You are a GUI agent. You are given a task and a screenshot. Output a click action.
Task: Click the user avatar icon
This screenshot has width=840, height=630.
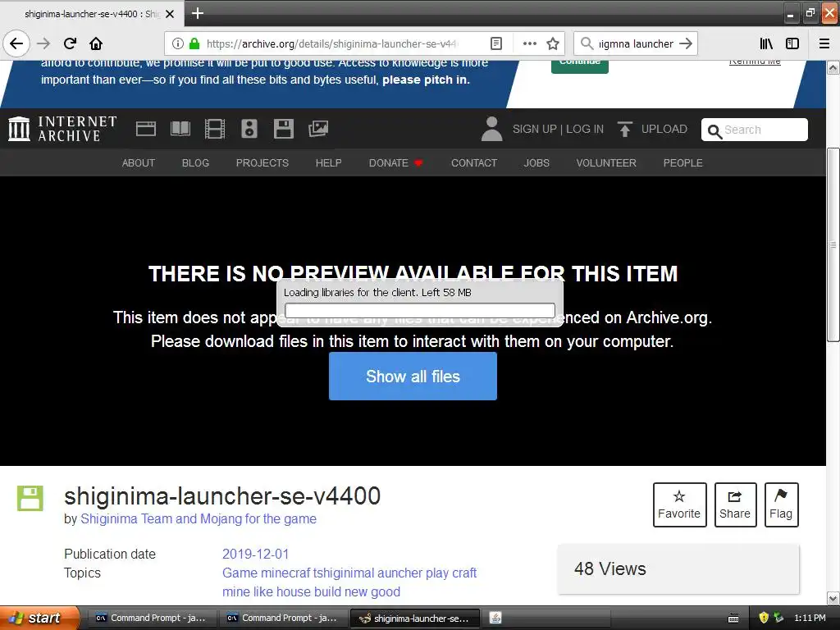pyautogui.click(x=491, y=129)
